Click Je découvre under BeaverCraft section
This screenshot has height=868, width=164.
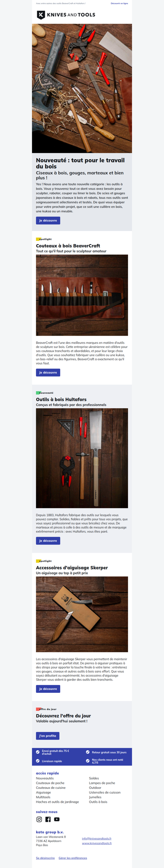[x=48, y=372]
